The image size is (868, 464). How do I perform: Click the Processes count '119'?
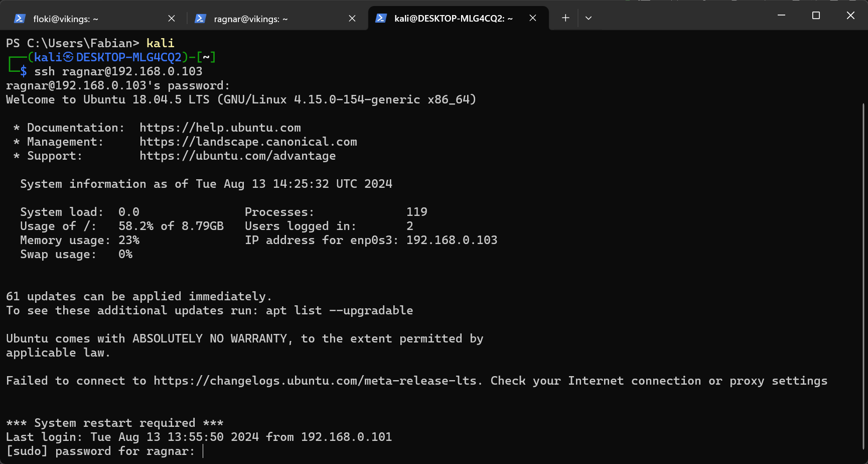(417, 212)
